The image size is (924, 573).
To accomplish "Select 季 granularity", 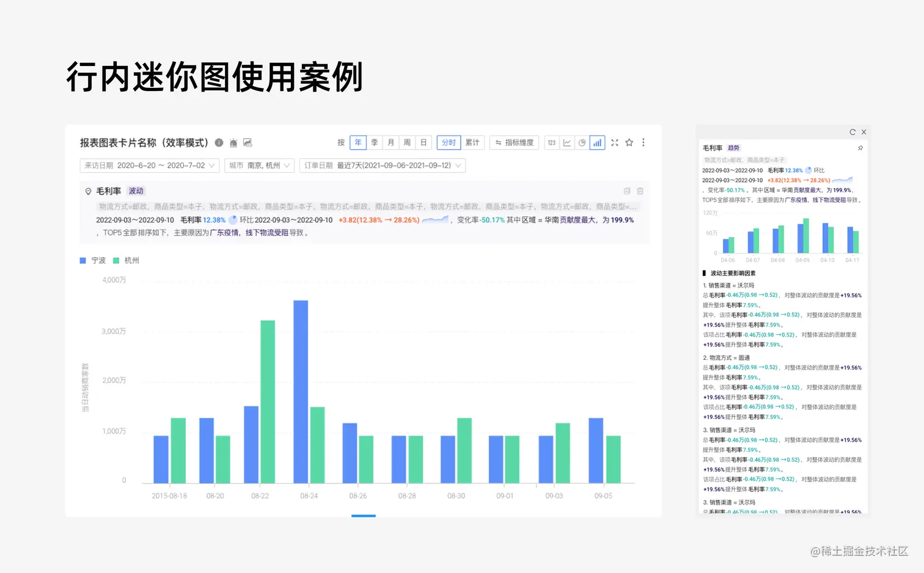I will click(x=375, y=142).
